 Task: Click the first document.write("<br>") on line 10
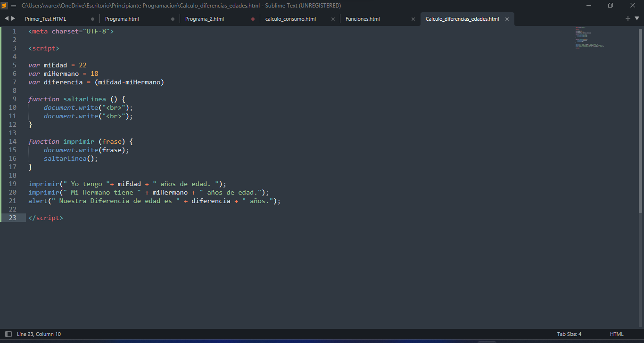click(x=89, y=107)
